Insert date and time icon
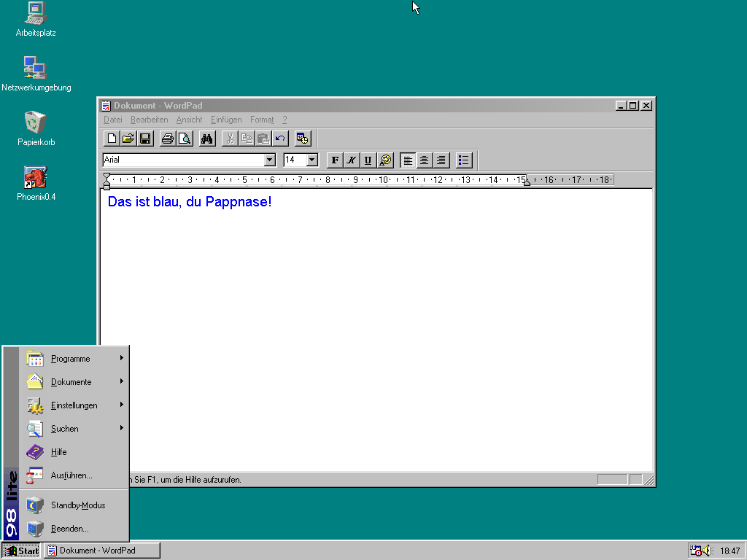This screenshot has width=747, height=560. coord(303,139)
